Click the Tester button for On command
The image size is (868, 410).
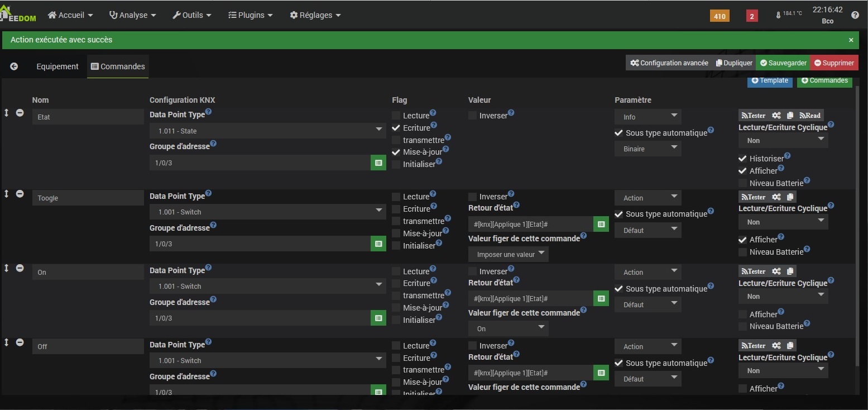pos(753,271)
